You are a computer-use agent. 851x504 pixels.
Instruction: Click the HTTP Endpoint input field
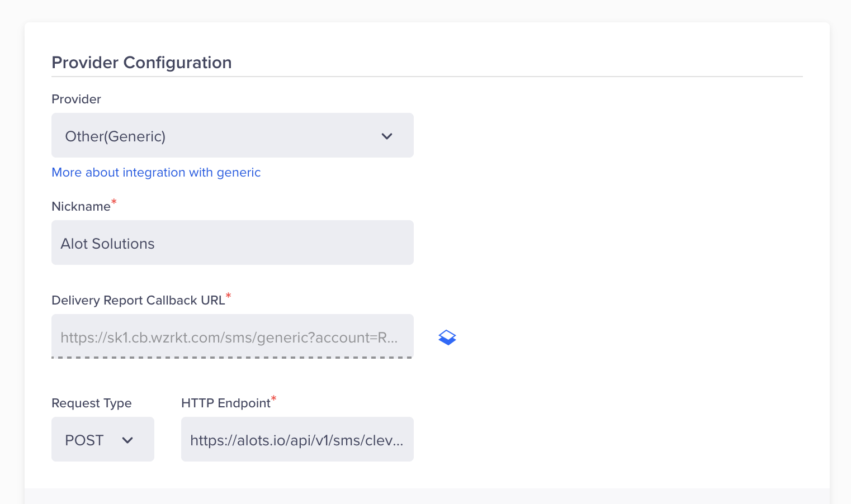(x=297, y=439)
